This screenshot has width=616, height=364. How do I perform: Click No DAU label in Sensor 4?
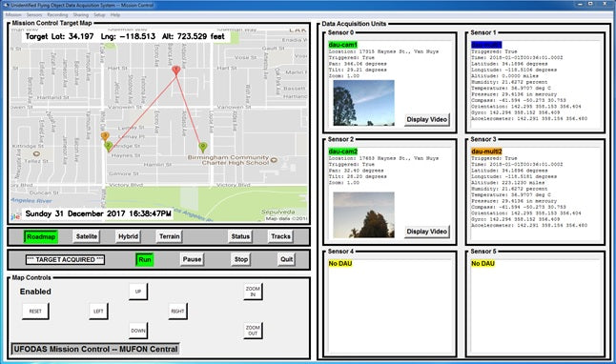(x=340, y=264)
